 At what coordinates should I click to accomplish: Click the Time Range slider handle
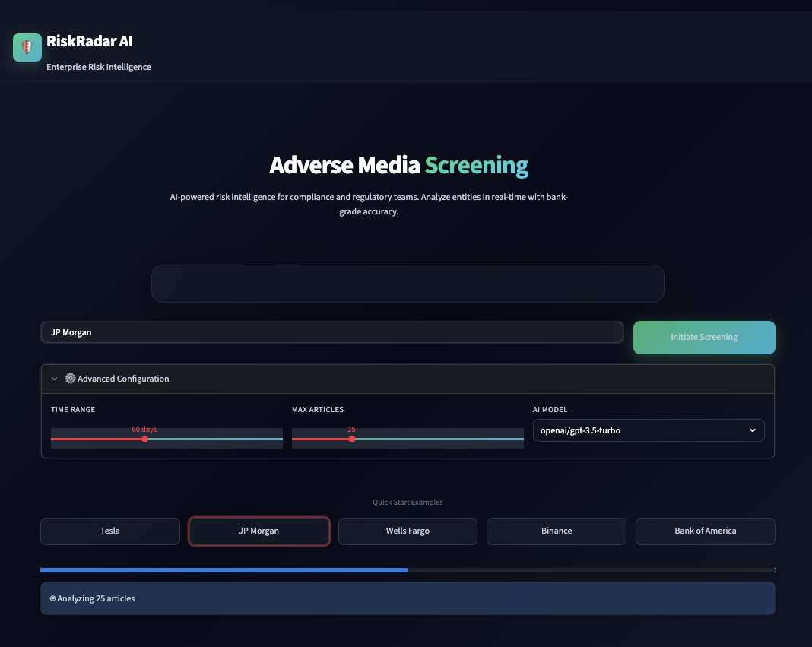pos(145,439)
